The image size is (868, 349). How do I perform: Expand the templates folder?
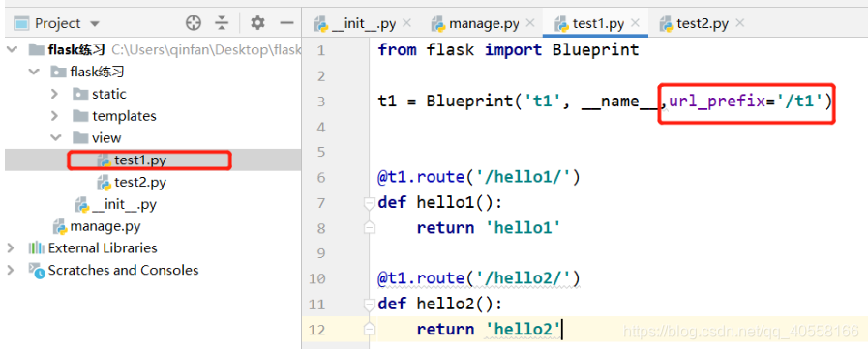(54, 116)
